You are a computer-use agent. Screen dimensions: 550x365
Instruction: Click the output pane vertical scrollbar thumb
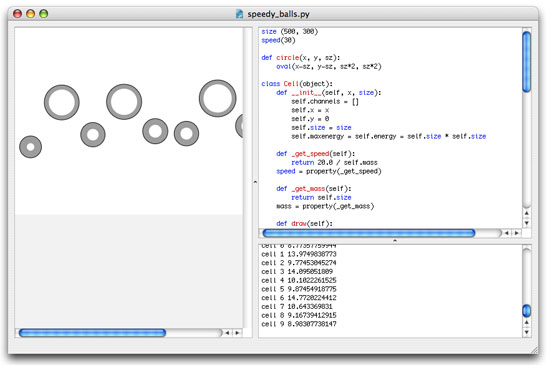click(x=526, y=311)
